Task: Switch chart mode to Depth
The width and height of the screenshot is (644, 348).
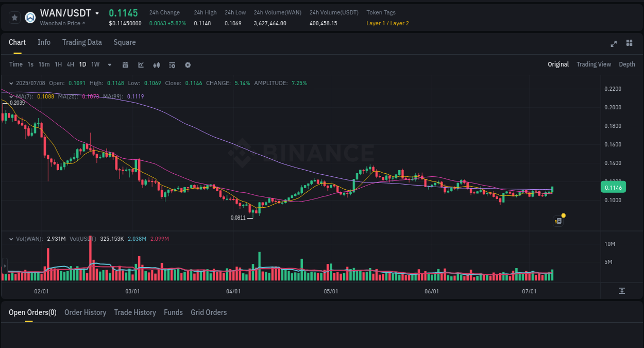Action: pos(626,64)
